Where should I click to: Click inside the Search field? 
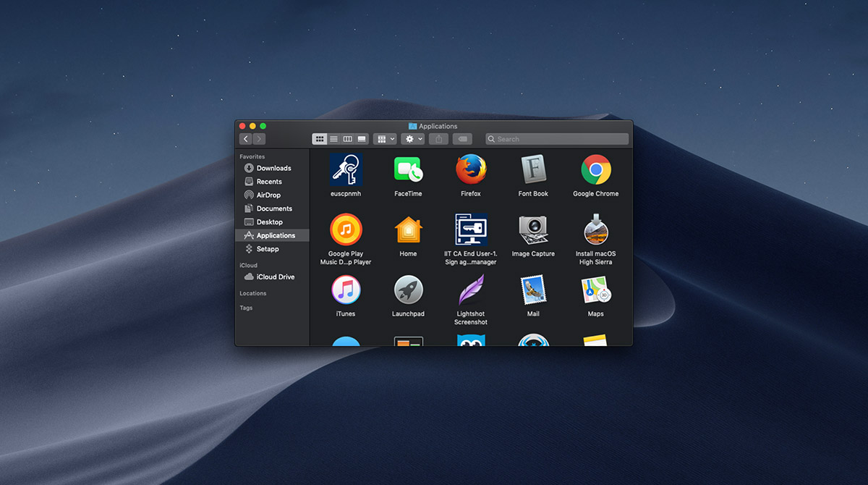point(557,138)
